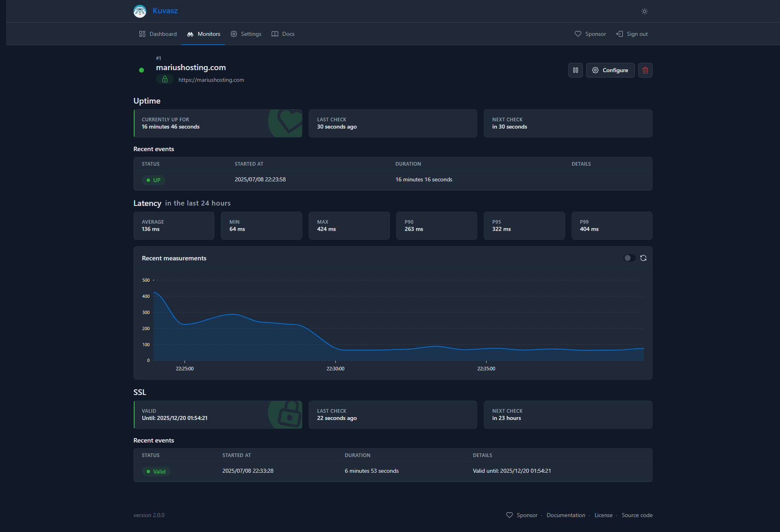The height and width of the screenshot is (532, 780).
Task: Click the SSL Last check 22 seconds card
Action: pos(393,415)
